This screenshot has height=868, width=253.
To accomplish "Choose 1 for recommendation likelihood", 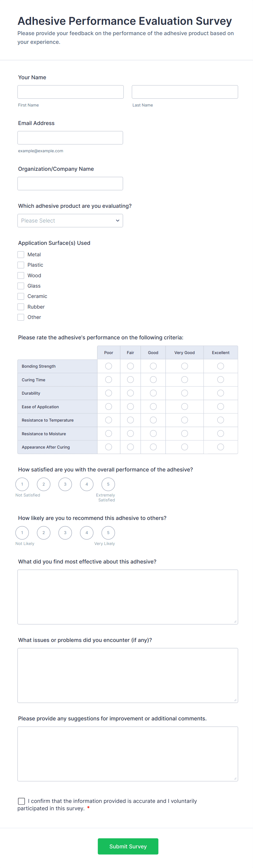I will click(22, 533).
